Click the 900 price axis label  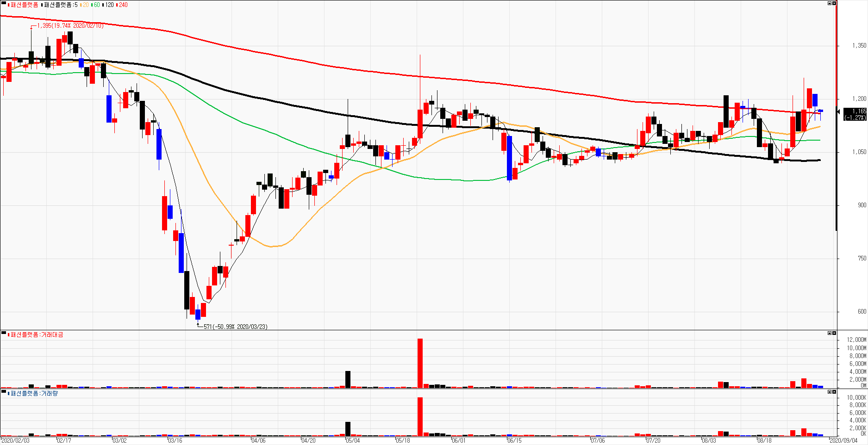862,205
